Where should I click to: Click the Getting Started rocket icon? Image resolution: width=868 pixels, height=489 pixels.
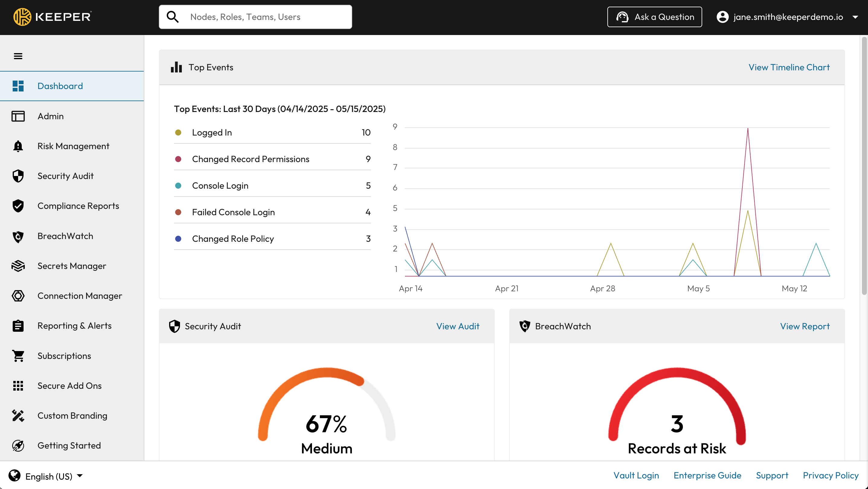pyautogui.click(x=18, y=446)
